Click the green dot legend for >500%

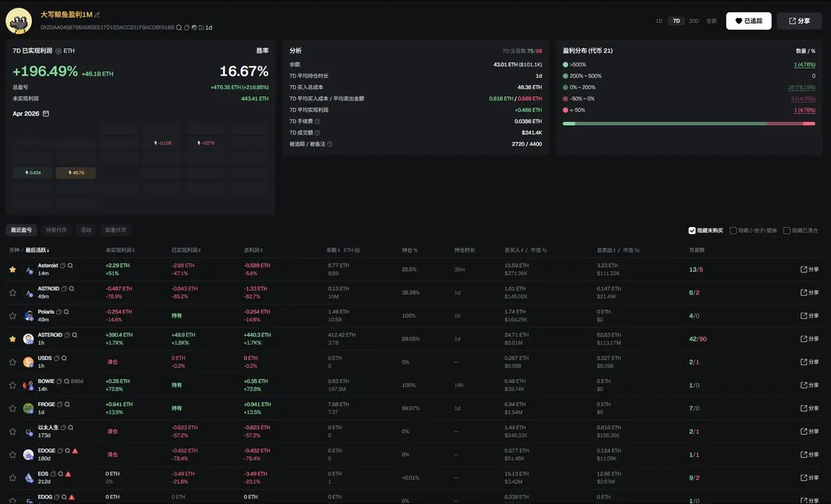pos(566,64)
